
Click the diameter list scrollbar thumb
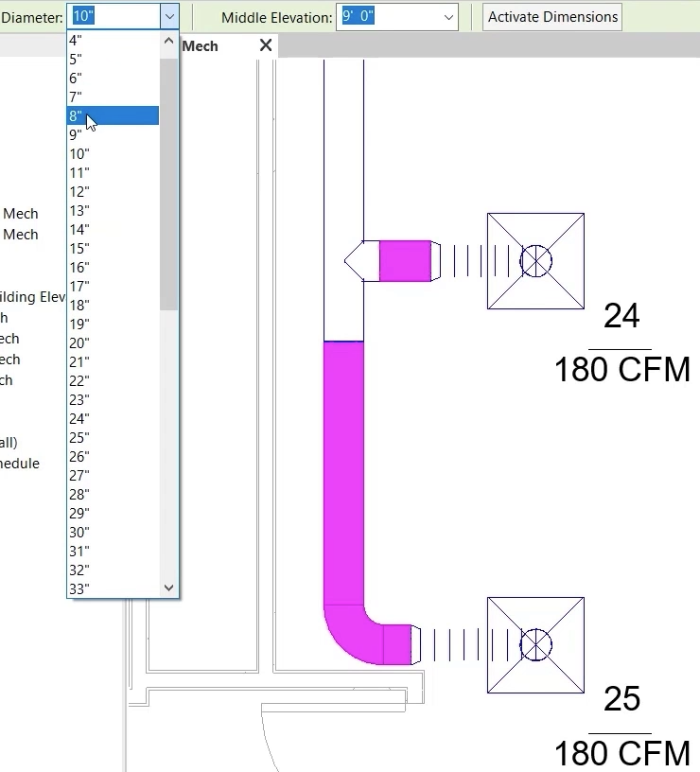[x=168, y=184]
